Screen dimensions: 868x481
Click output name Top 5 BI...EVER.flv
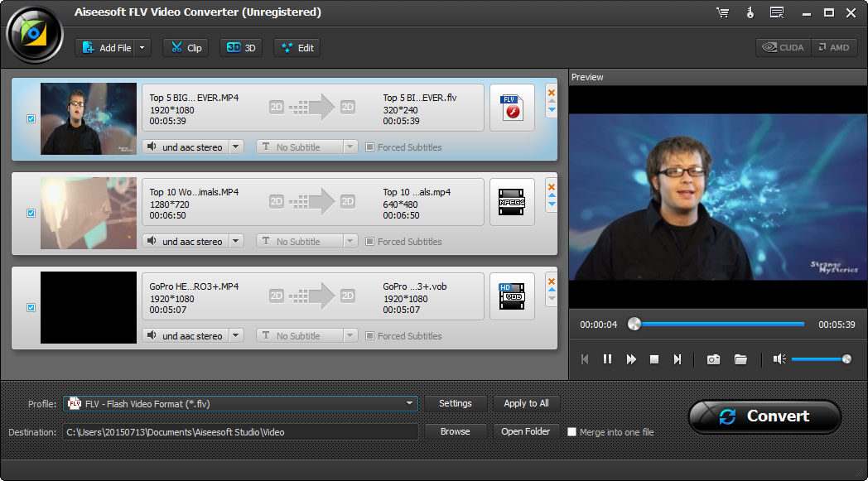(x=420, y=98)
